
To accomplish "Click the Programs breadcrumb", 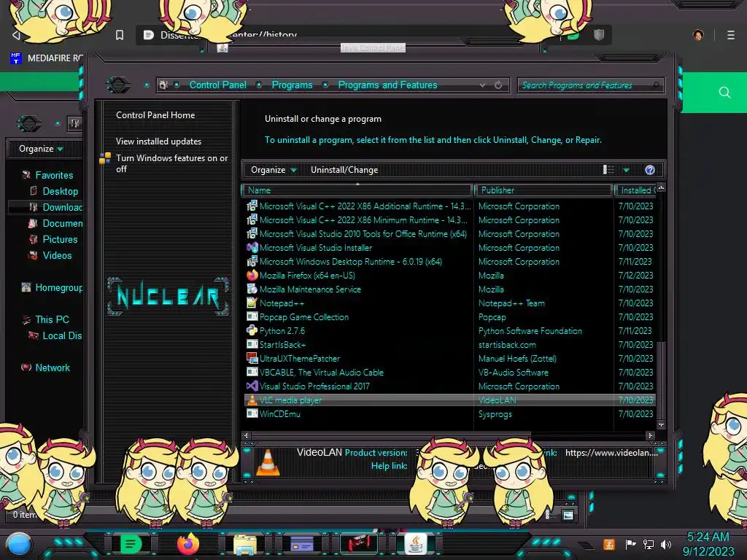I will 292,85.
